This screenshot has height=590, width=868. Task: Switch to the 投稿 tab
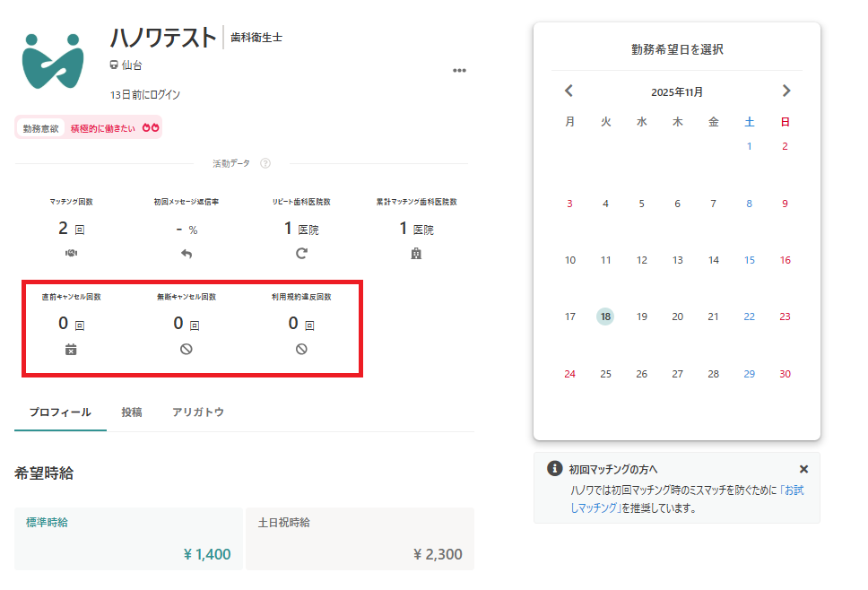131,412
